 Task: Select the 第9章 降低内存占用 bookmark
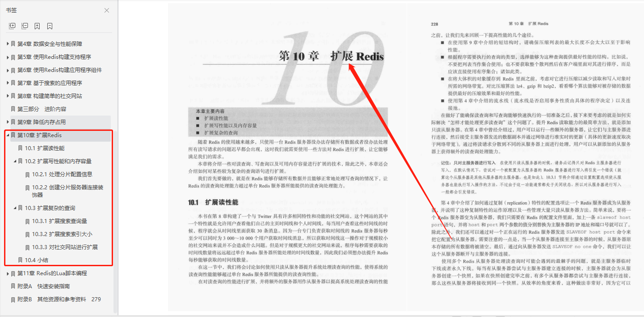(x=42, y=122)
